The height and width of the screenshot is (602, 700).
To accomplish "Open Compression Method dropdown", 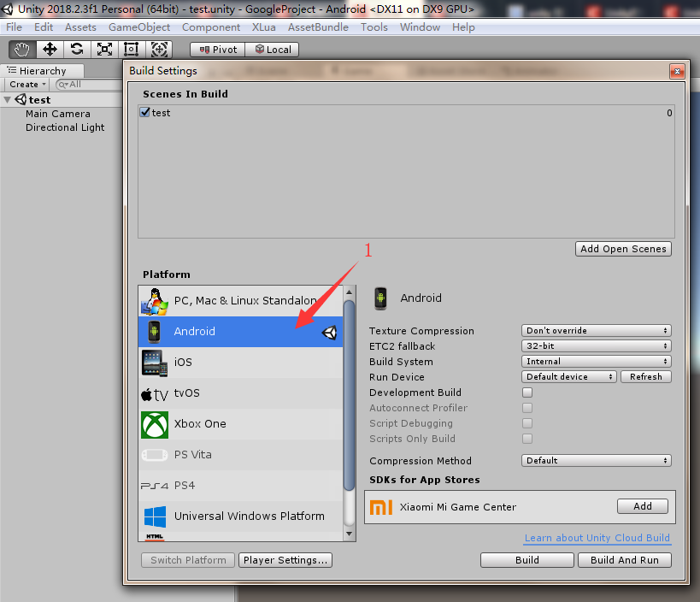I will pyautogui.click(x=596, y=460).
